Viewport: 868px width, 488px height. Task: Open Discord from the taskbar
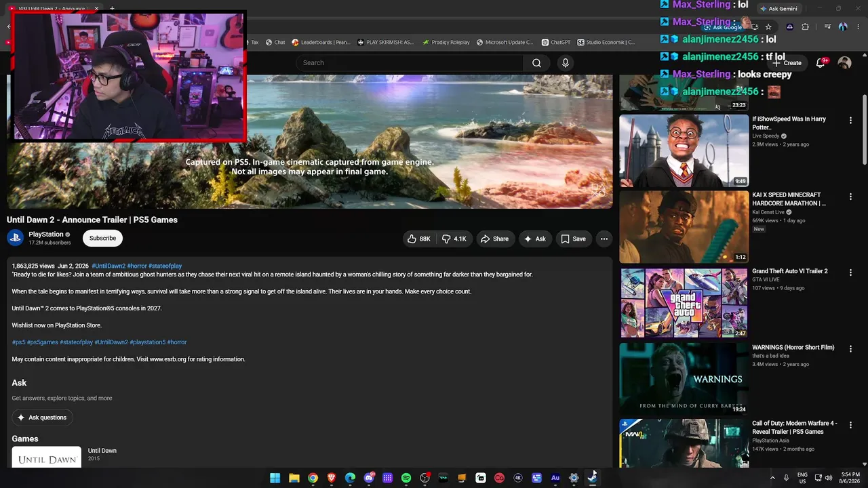pyautogui.click(x=369, y=478)
